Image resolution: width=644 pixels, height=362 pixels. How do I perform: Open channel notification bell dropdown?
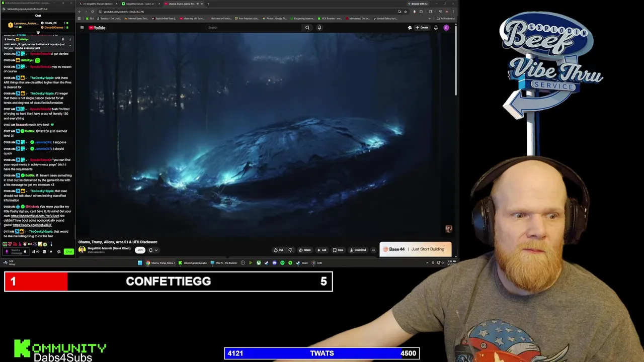[153, 250]
